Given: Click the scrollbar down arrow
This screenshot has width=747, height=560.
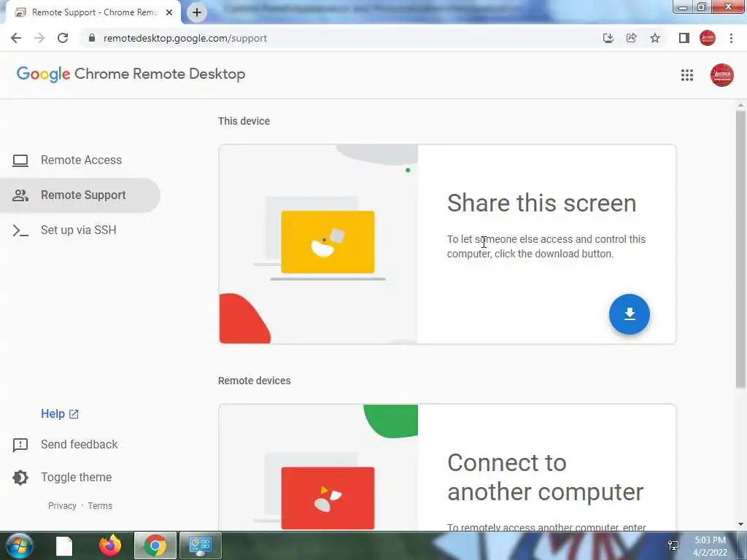Looking at the screenshot, I should tap(740, 524).
